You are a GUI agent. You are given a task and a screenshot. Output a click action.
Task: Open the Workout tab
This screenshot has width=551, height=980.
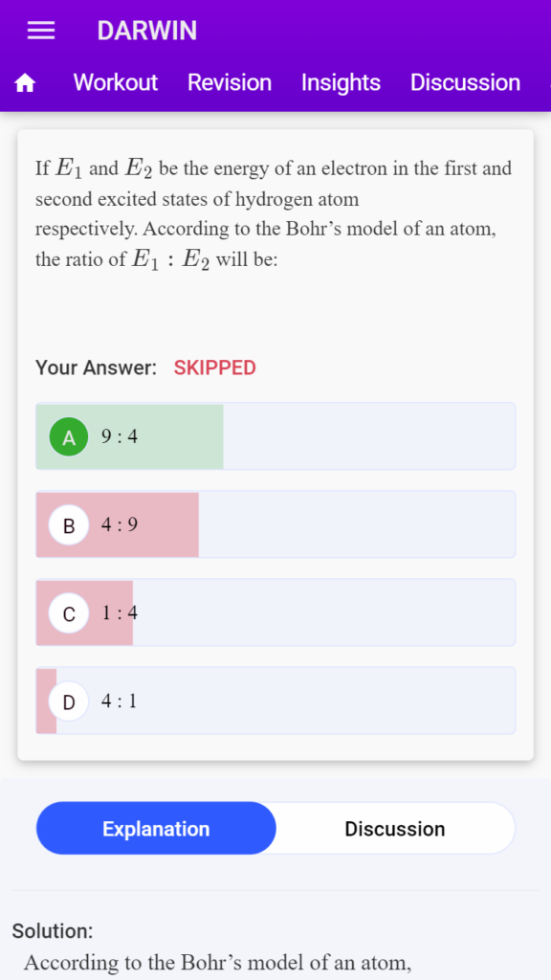point(116,82)
